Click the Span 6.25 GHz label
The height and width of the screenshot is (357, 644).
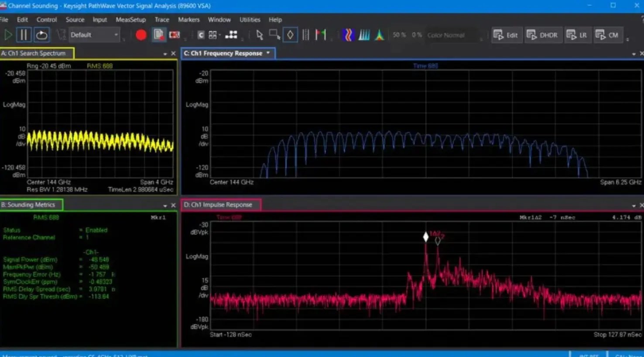(x=620, y=182)
